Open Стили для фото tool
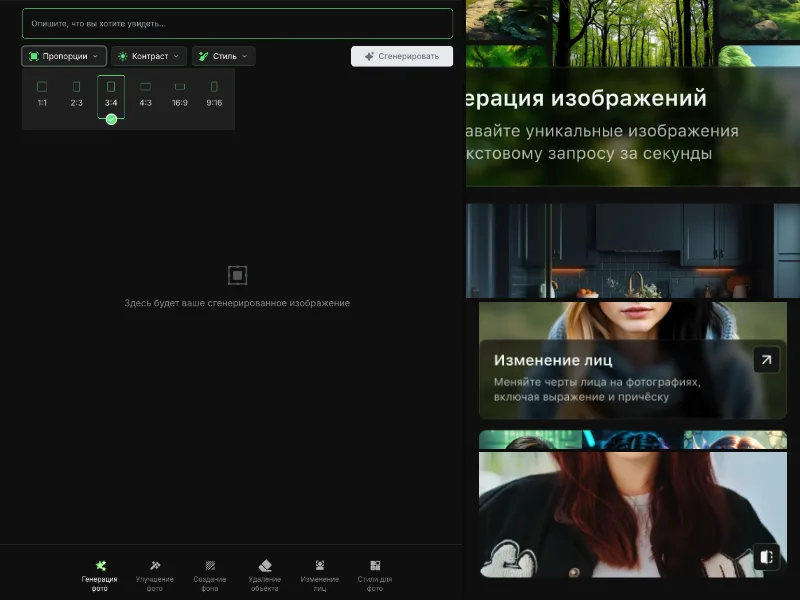 pos(375,576)
